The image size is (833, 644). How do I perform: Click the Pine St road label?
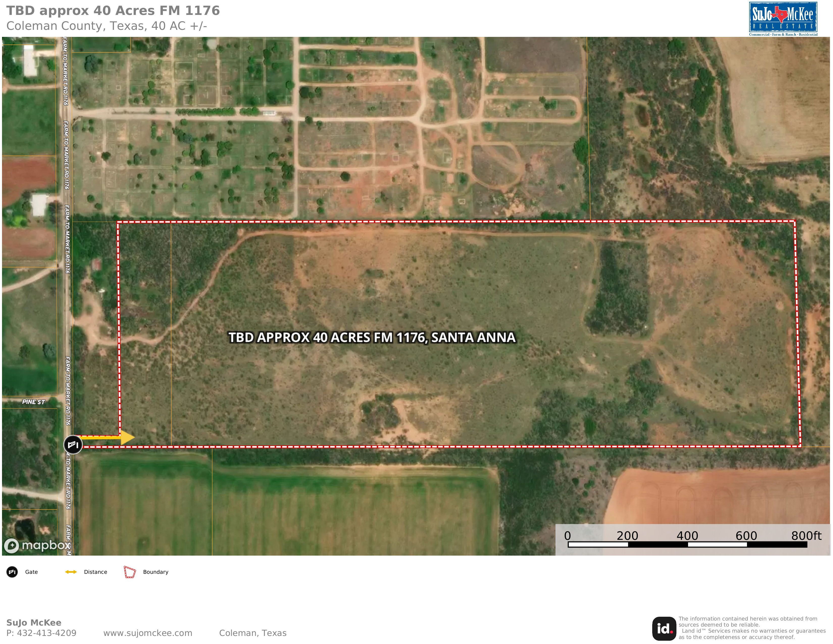point(34,402)
